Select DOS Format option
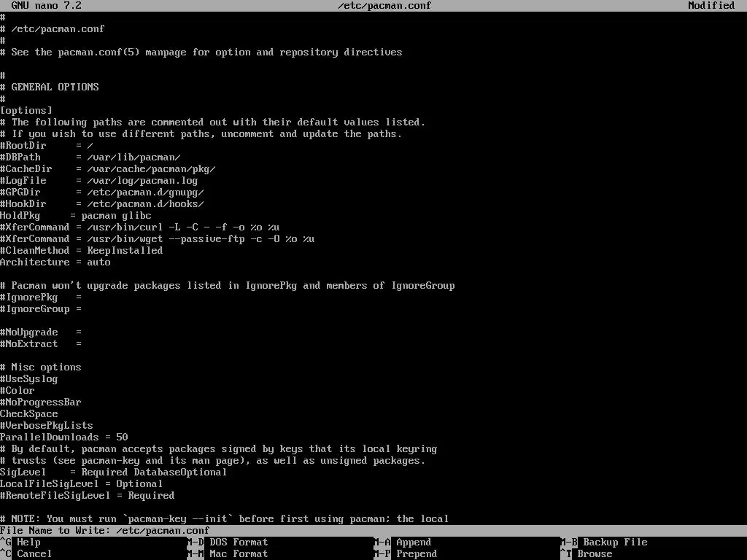The image size is (747, 560). click(x=228, y=542)
